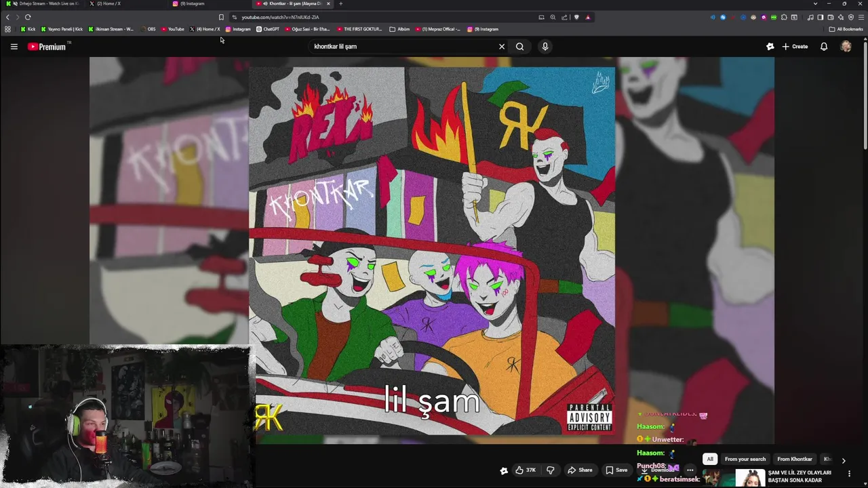Click the Brave Shields lion icon
The height and width of the screenshot is (488, 868).
[x=576, y=17]
